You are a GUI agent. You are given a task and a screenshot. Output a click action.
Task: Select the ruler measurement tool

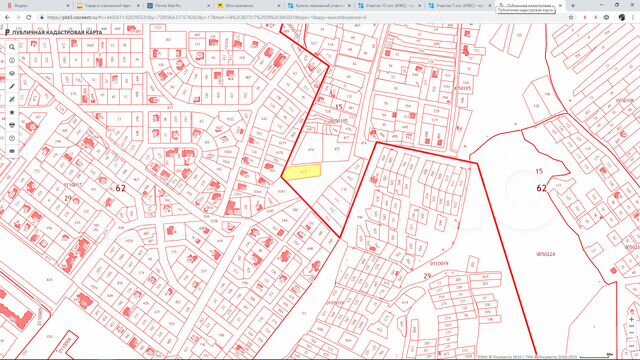point(12,100)
